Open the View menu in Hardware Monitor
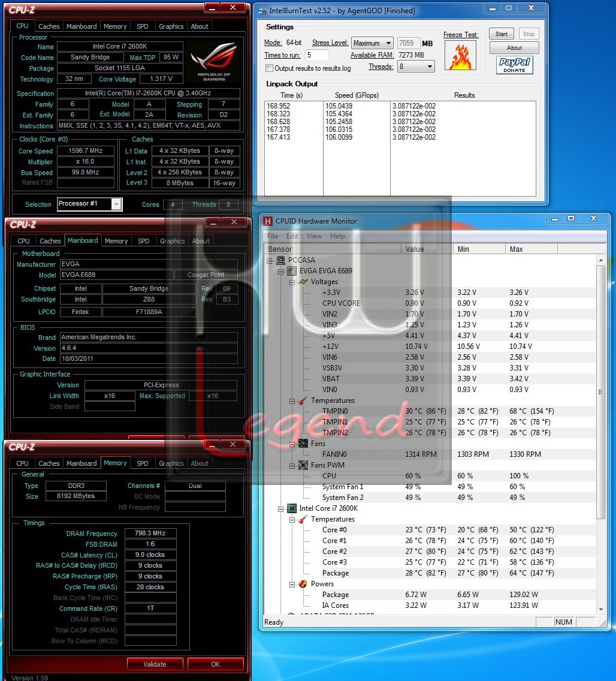 pos(315,236)
